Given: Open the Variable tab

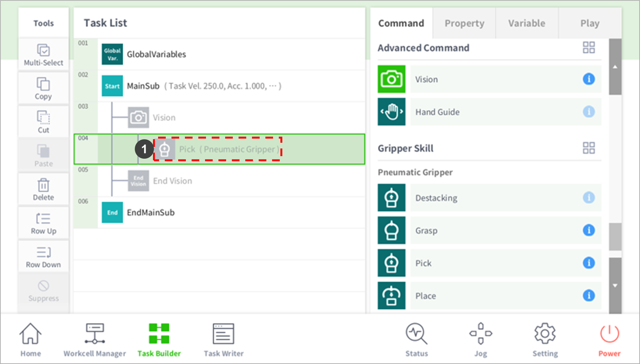Looking at the screenshot, I should (x=527, y=23).
